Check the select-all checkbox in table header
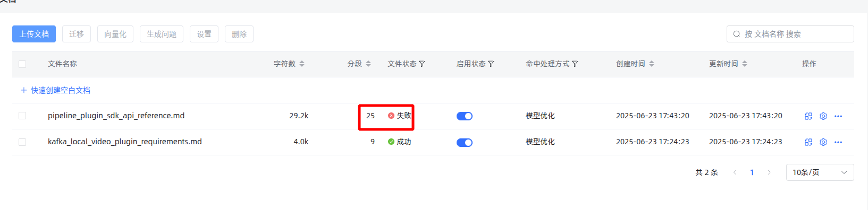The image size is (868, 210). pyautogui.click(x=22, y=64)
